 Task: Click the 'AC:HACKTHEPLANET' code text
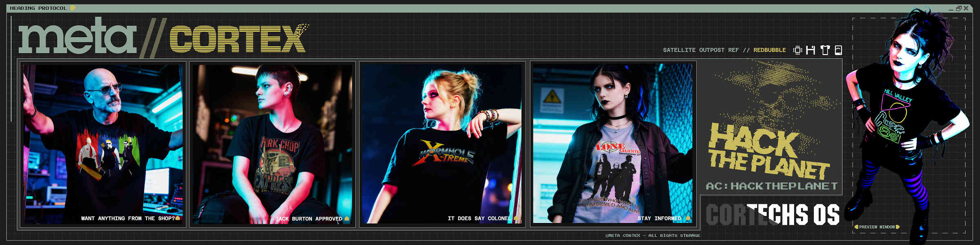tap(772, 186)
